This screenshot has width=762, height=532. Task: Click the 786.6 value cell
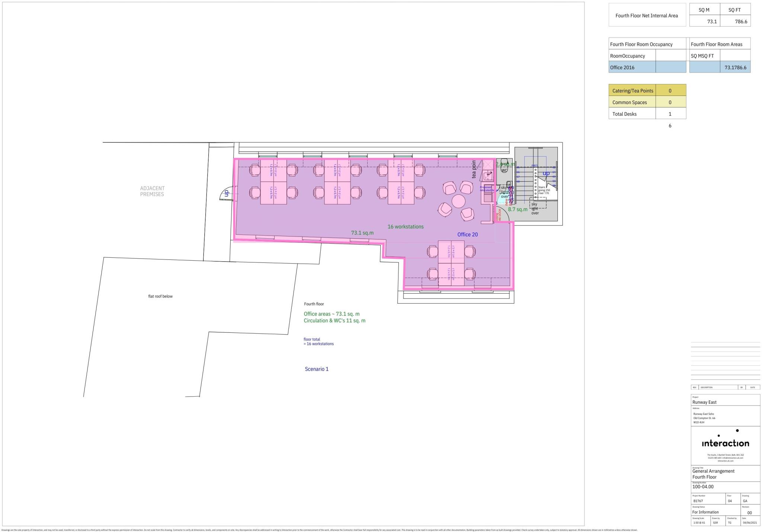[735, 21]
